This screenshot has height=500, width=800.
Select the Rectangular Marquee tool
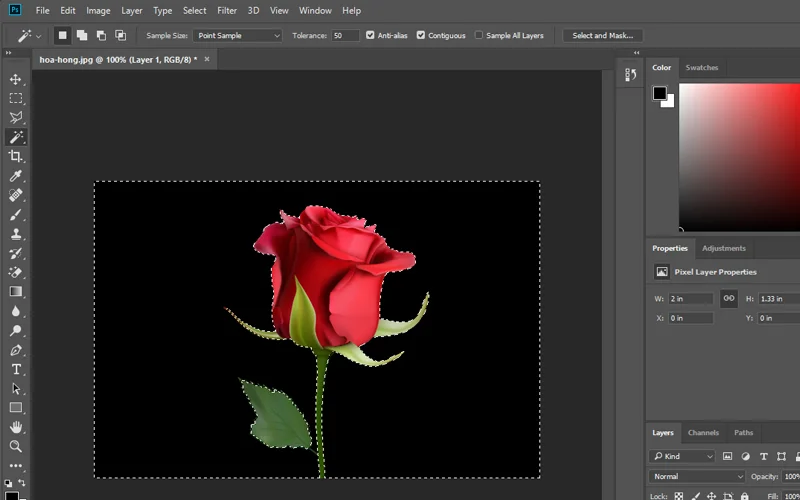tap(16, 98)
